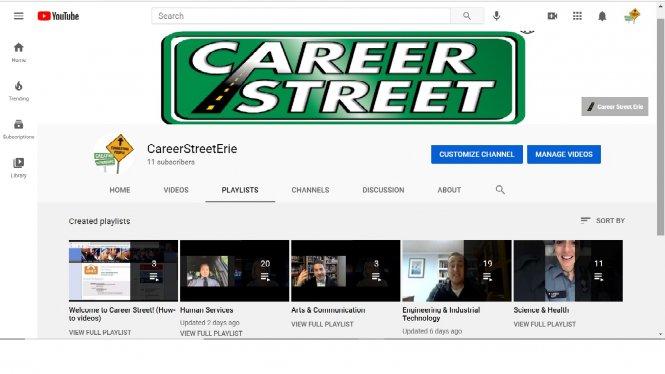Open Subscriptions in sidebar
665x374 pixels.
point(19,129)
